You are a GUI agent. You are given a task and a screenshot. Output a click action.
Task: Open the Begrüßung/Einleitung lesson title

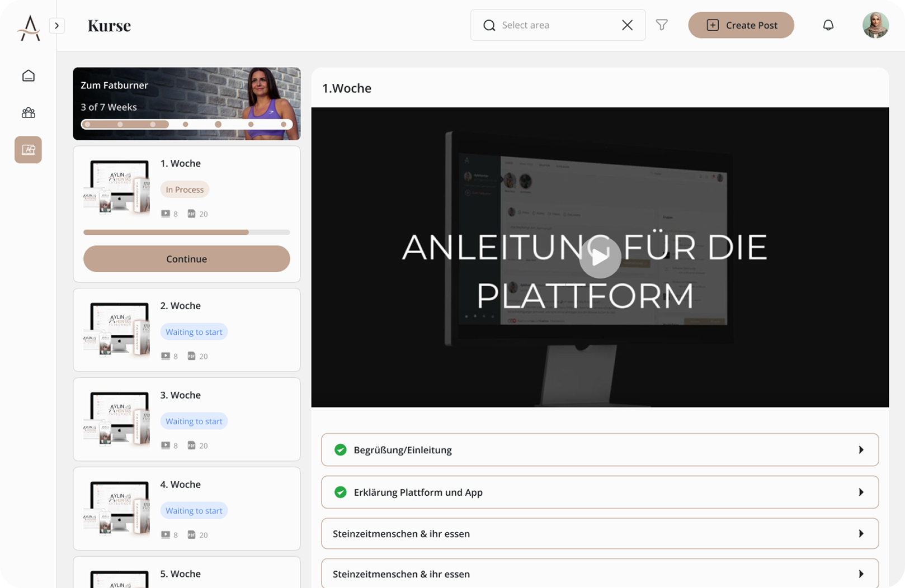pyautogui.click(x=403, y=450)
